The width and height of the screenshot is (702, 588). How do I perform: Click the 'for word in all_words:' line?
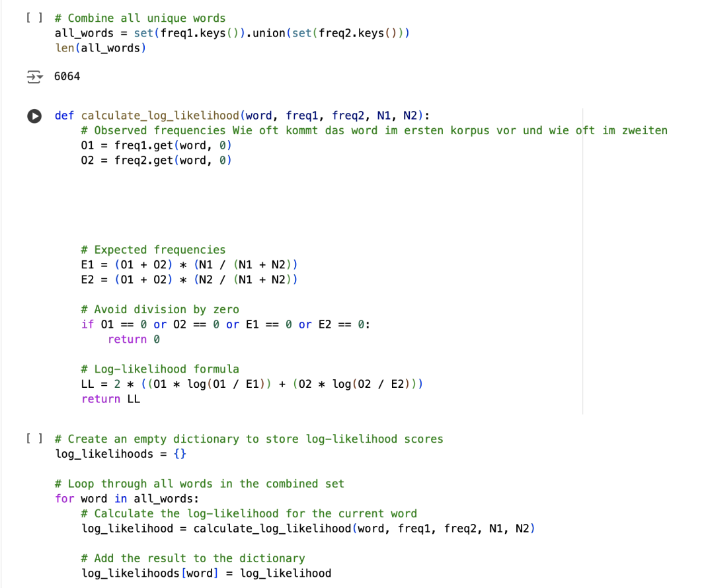point(127,499)
